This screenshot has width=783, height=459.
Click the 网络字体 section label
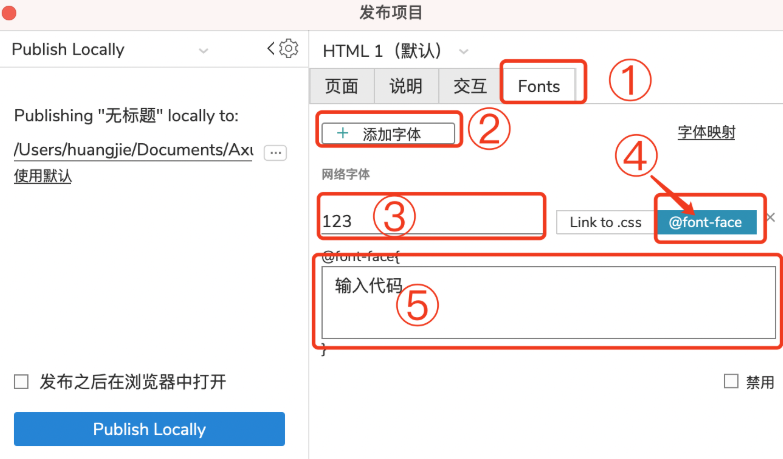point(346,174)
